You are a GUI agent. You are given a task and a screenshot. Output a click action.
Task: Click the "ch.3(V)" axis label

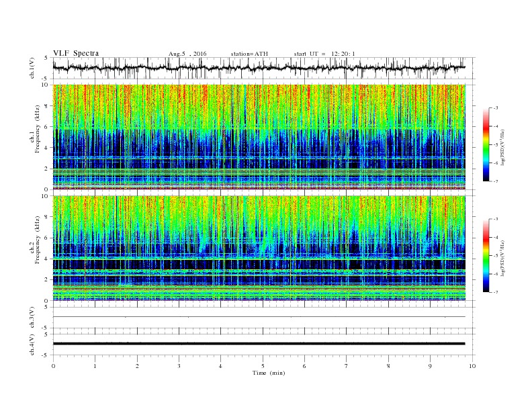coord(32,317)
